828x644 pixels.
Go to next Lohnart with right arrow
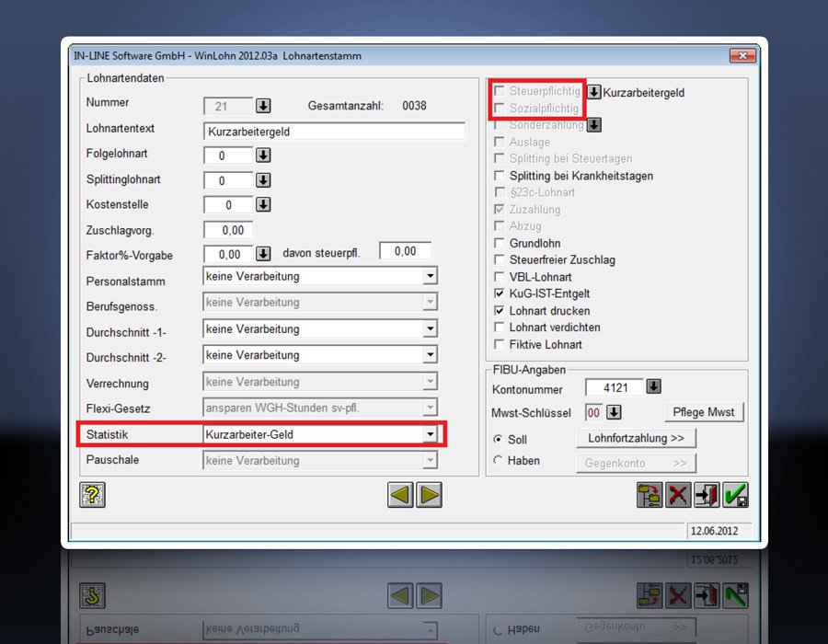[429, 495]
